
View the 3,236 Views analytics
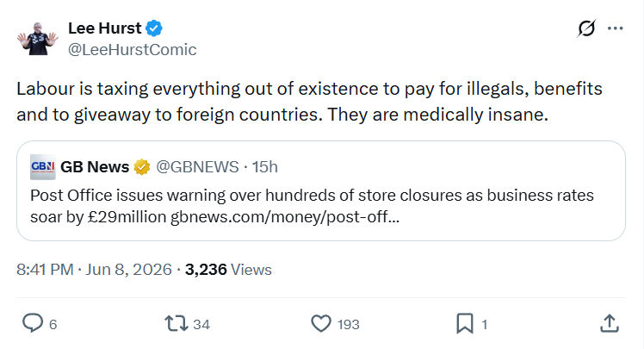pos(228,270)
